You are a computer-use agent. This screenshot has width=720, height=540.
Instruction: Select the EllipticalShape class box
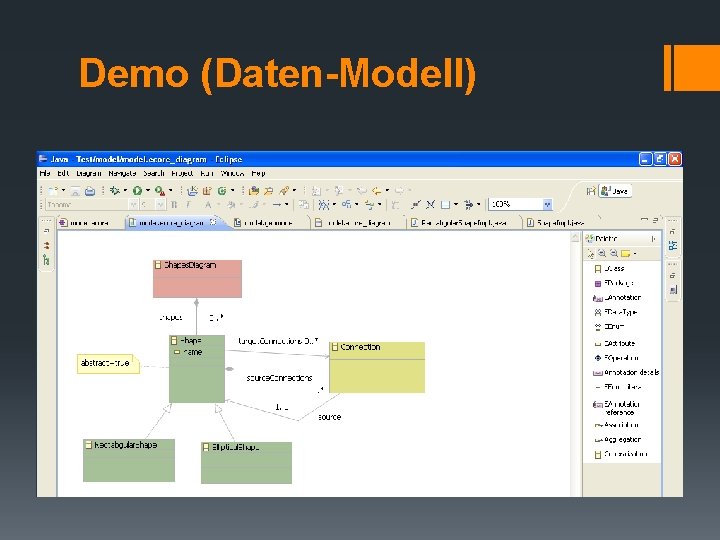click(x=247, y=463)
